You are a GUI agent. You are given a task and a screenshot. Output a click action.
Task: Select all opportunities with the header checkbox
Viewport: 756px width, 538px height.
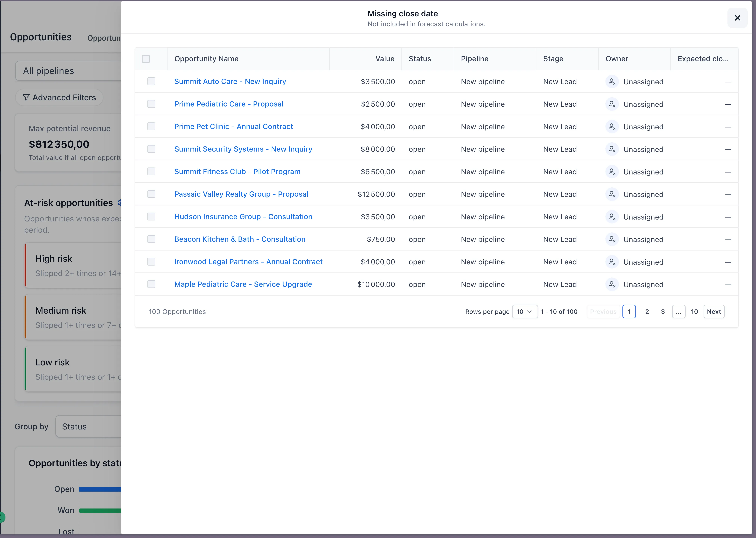tap(146, 59)
